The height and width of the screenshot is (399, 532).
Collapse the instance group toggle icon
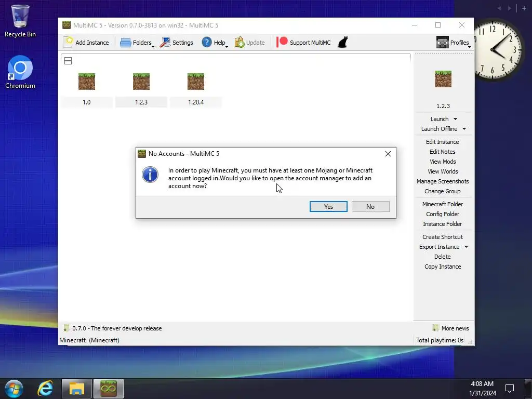pyautogui.click(x=68, y=61)
